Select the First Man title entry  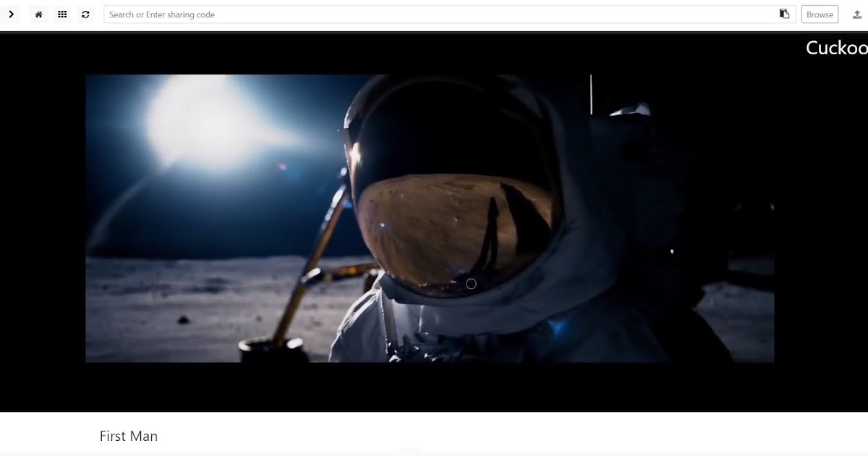[x=128, y=436]
